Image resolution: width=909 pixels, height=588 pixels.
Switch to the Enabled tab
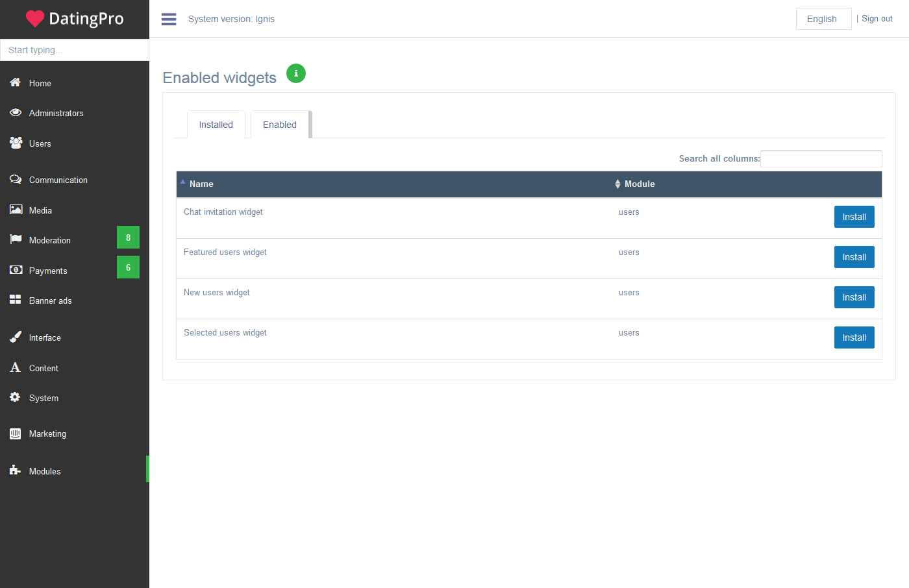(280, 125)
